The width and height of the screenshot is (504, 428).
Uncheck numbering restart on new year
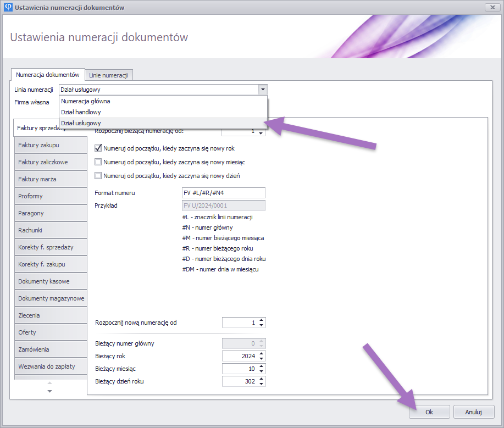[x=98, y=148]
